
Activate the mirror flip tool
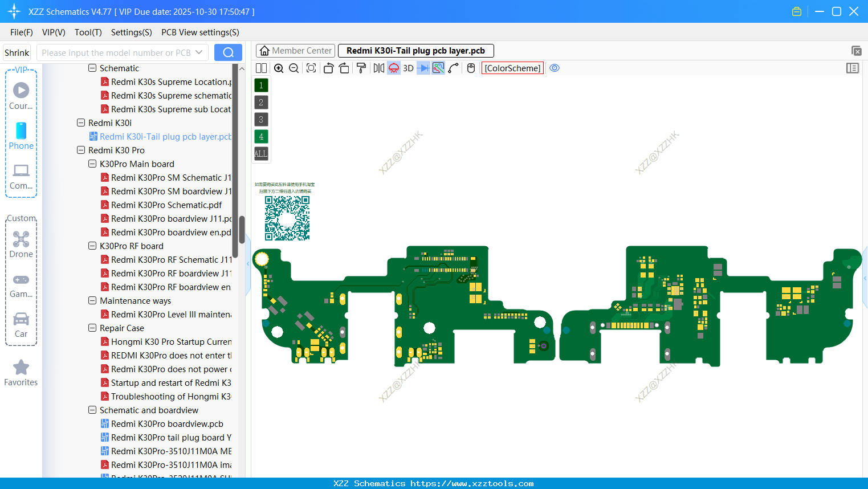[x=377, y=68]
